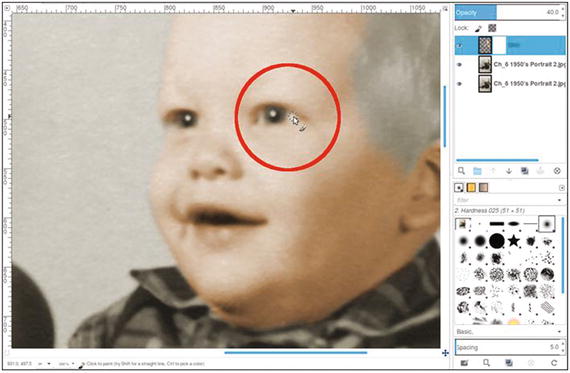Image resolution: width=570 pixels, height=373 pixels.
Task: Click the Opacity value 40.0 stepper arrows
Action: click(x=563, y=12)
